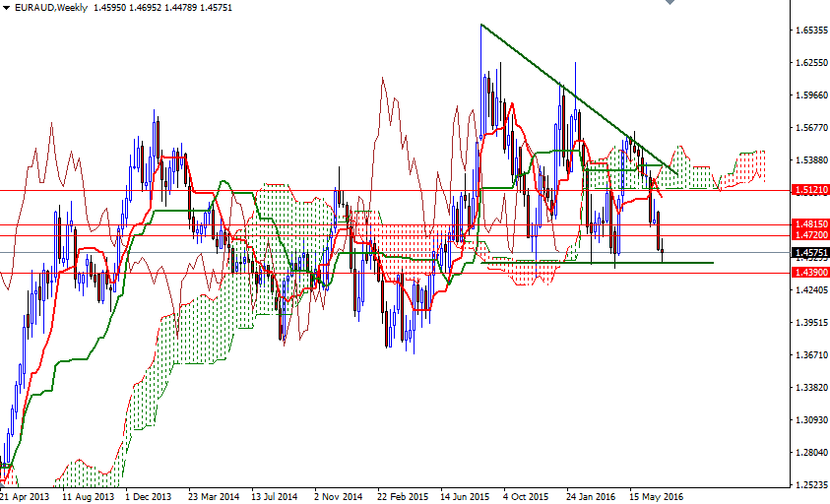The image size is (830, 504).
Task: Click the 23 Mar 2014 date label
Action: click(x=214, y=496)
